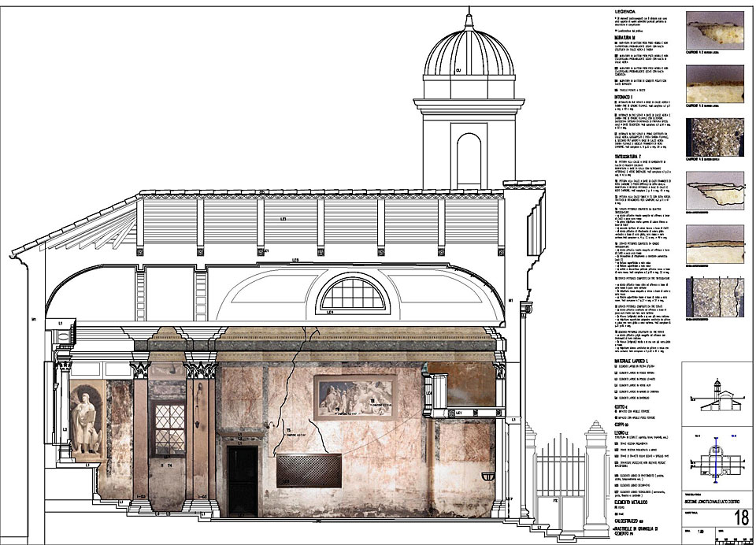Click the dark grille panel on the wall
Viewport: 756px width, 545px height.
click(309, 470)
